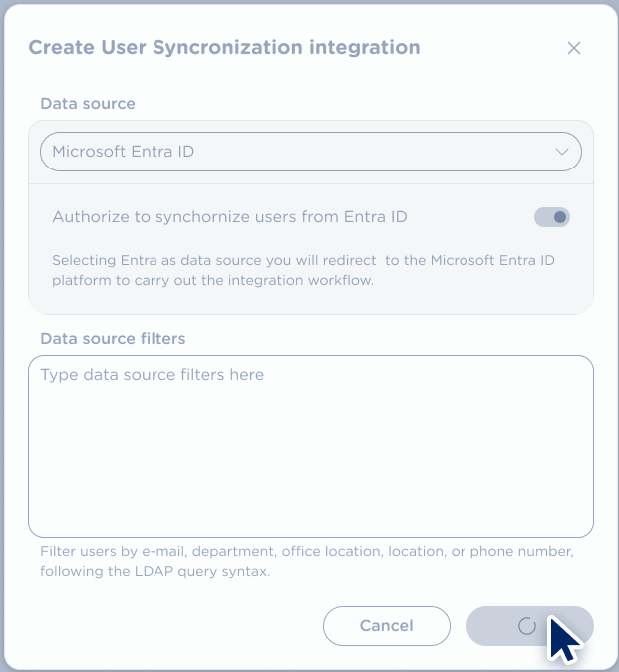Click the 'Microsoft Entra ID' selected value

(123, 152)
